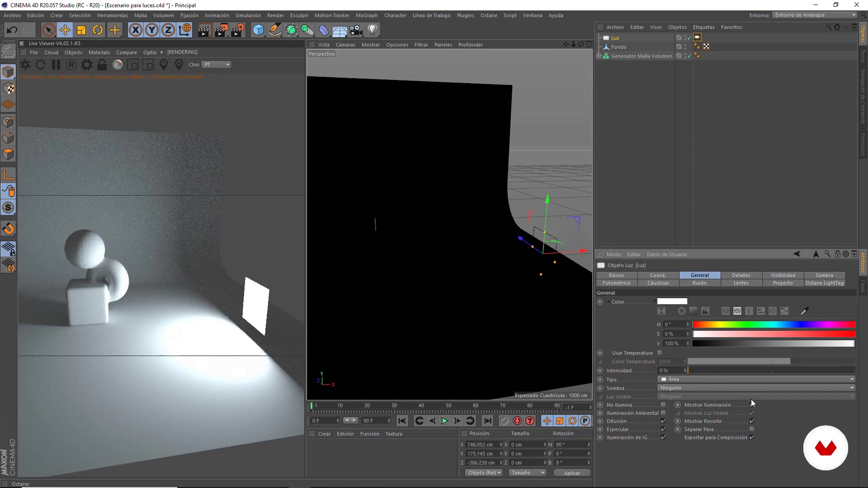
Task: Expand Generador Malla Volumen tree node
Action: pos(599,56)
